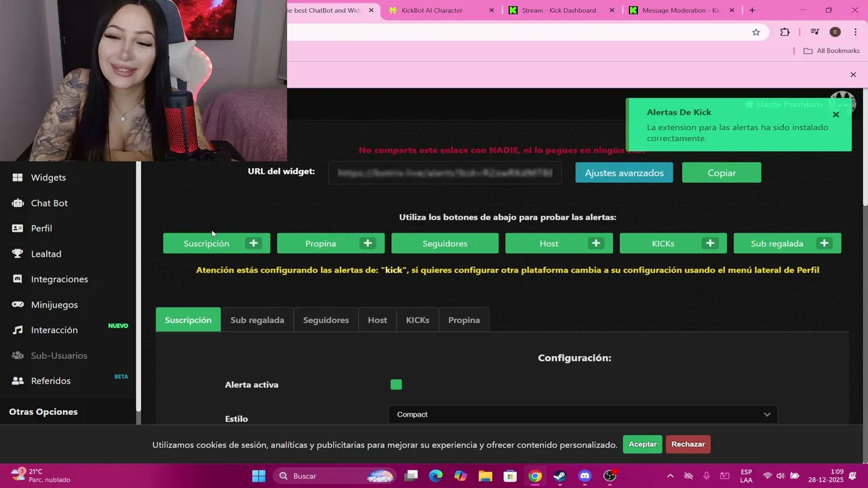Toggle the Alerta activa checkbox
The image size is (868, 488).
(396, 385)
